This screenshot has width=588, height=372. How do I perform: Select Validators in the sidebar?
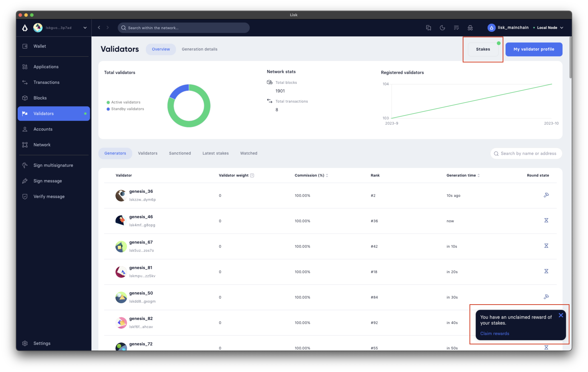coord(54,113)
